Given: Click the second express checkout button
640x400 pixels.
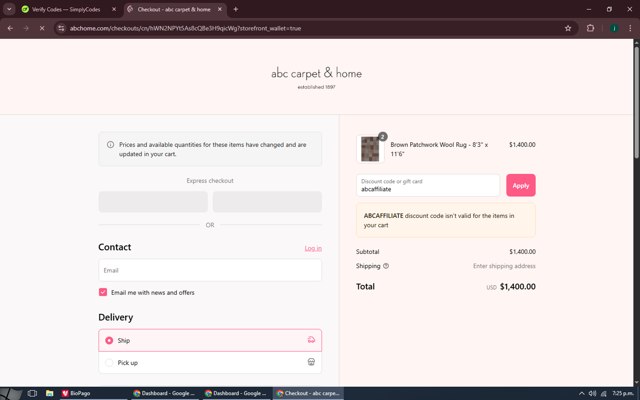Looking at the screenshot, I should (267, 202).
